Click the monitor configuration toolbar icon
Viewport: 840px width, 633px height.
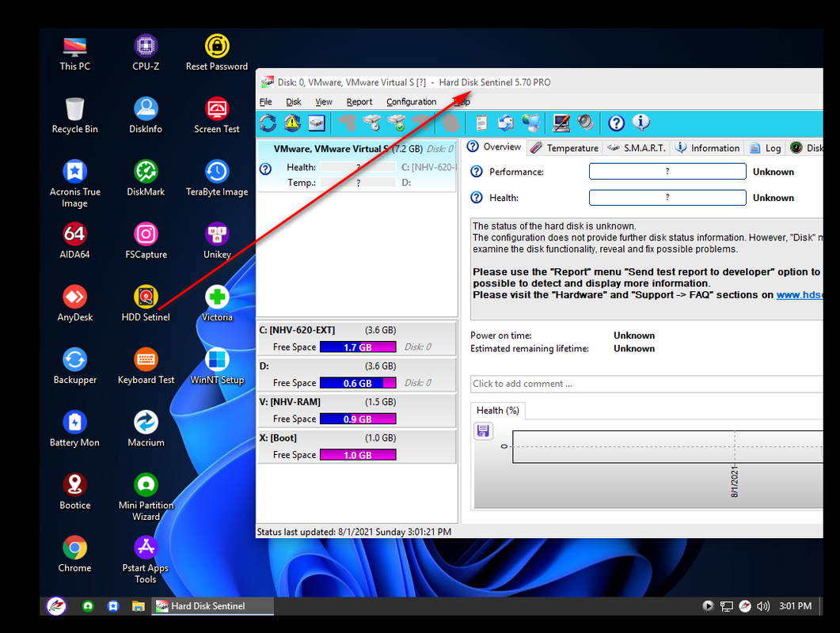click(x=561, y=123)
